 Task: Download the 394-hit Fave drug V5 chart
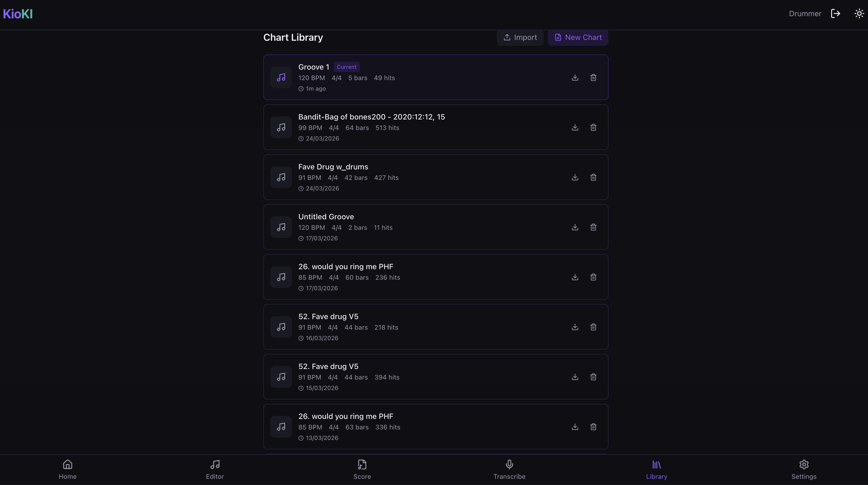point(575,377)
